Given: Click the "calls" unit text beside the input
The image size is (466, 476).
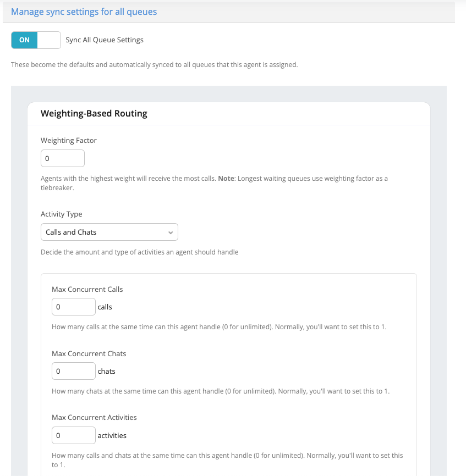Looking at the screenshot, I should click(x=105, y=307).
